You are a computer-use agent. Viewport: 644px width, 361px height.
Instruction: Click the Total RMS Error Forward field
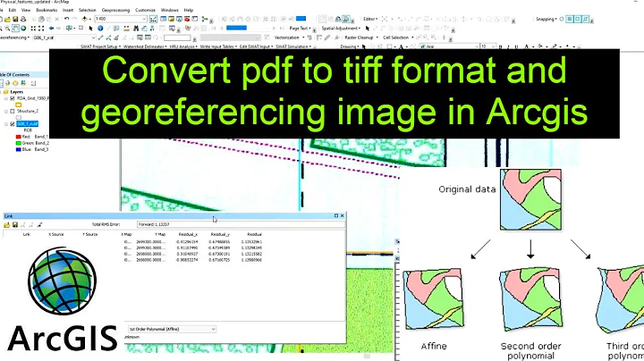(x=241, y=224)
